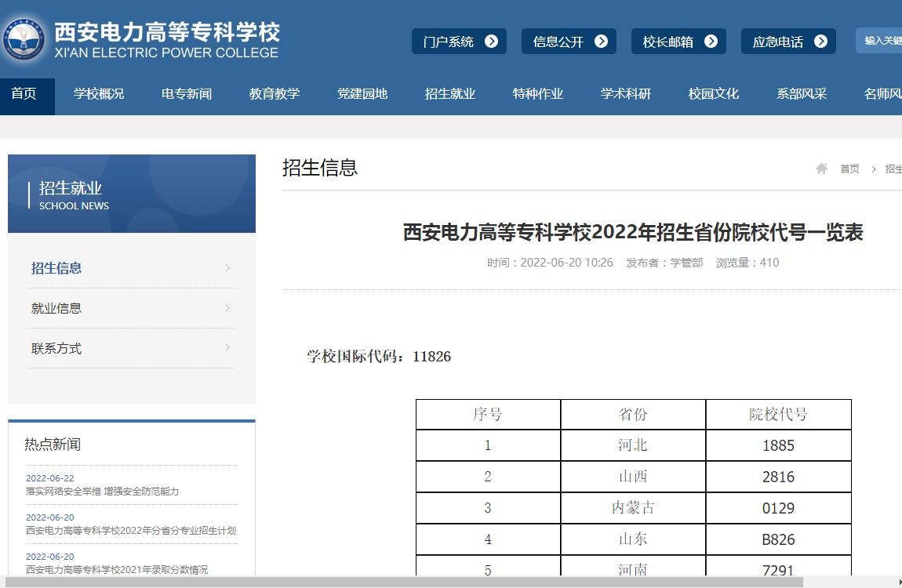Viewport: 902px width, 588px height.
Task: Click the article title 2022年招生省份院校代号一览表
Action: point(633,232)
